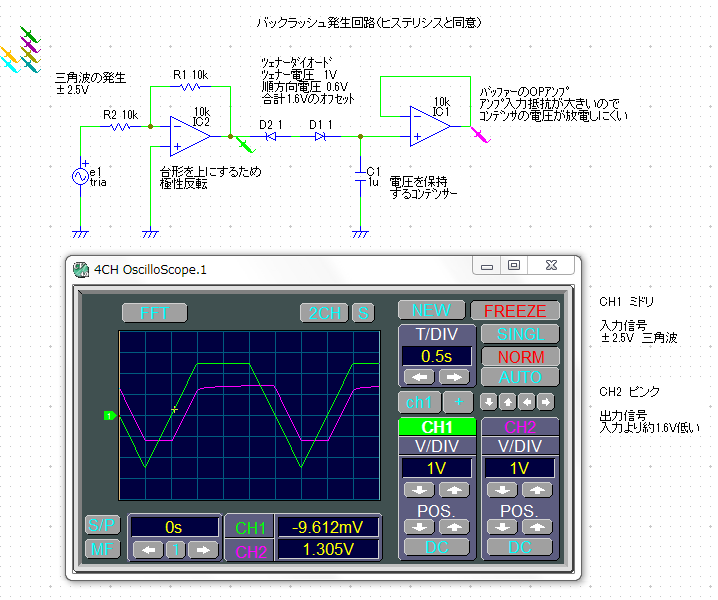Click the CH2 1.305V readout
Viewport: 718px width, 600px height.
pyautogui.click(x=328, y=549)
